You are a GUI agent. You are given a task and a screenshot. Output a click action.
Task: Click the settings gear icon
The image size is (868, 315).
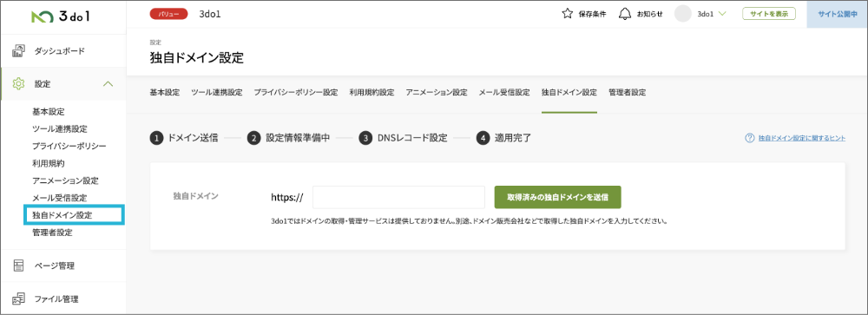[18, 84]
